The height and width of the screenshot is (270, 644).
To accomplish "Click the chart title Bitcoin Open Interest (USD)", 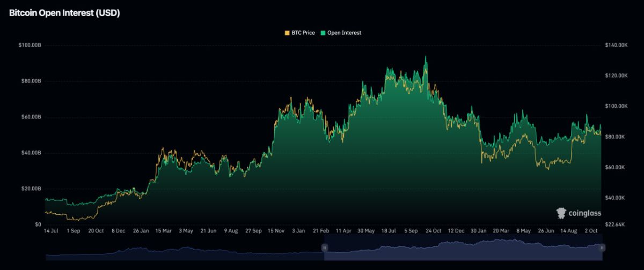I will pos(64,13).
